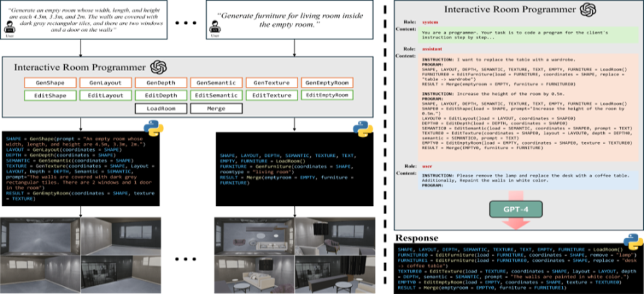Select the GenEmptyRoom module box
The image size is (644, 294).
pyautogui.click(x=327, y=82)
